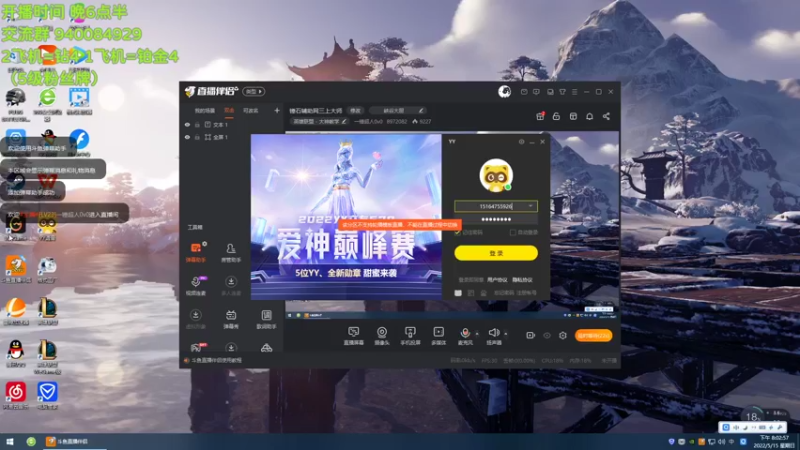Screen dimensions: 800x450
Task: Expand the speaker options arrow
Action: click(506, 334)
